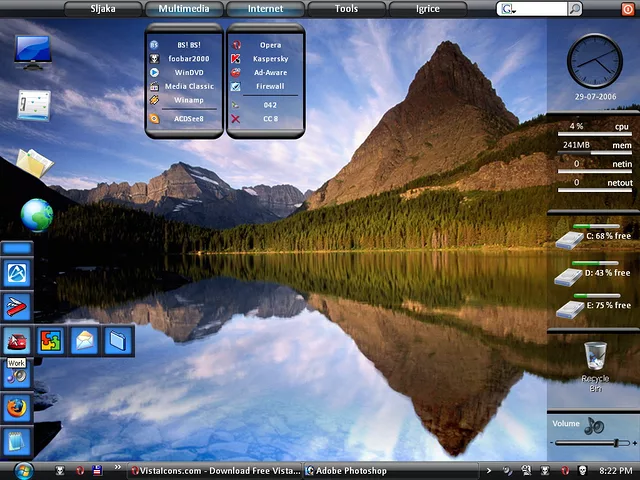Click the Windows Start orb

23,470
